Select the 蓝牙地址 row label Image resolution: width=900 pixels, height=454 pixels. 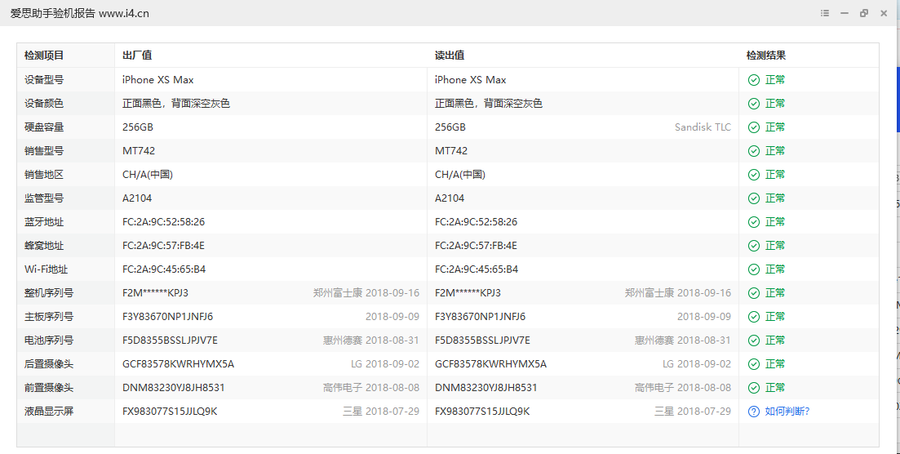click(44, 222)
